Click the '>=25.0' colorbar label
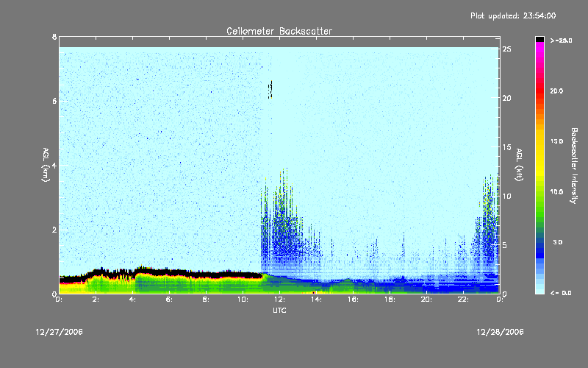This screenshot has width=588, height=368. [x=561, y=40]
